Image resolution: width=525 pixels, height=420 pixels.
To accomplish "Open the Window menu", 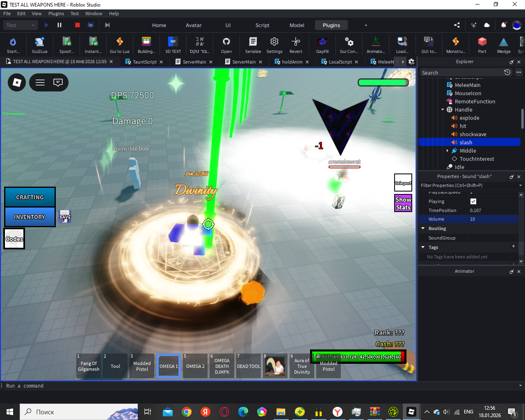I will click(x=94, y=14).
